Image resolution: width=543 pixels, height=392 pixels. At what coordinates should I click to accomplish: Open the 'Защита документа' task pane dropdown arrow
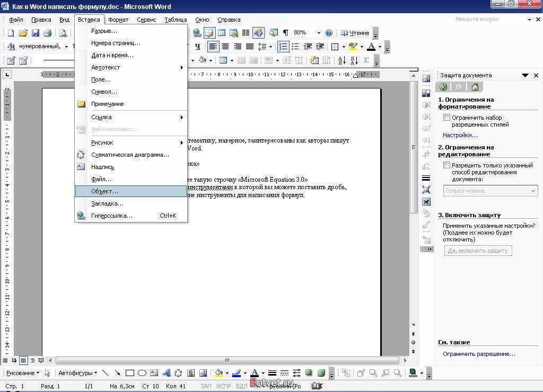(x=525, y=75)
